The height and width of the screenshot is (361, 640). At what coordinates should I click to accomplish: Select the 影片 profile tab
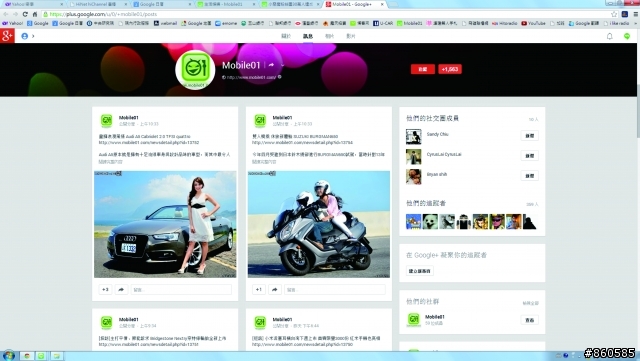351,36
